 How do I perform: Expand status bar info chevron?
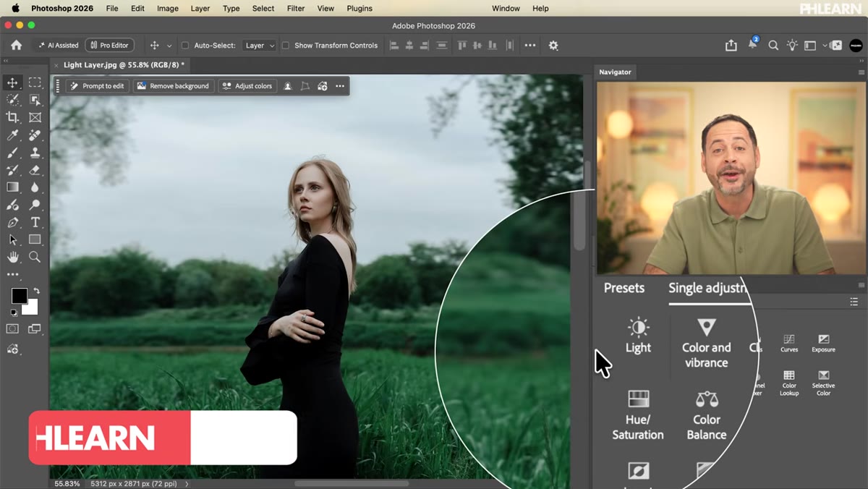click(187, 483)
